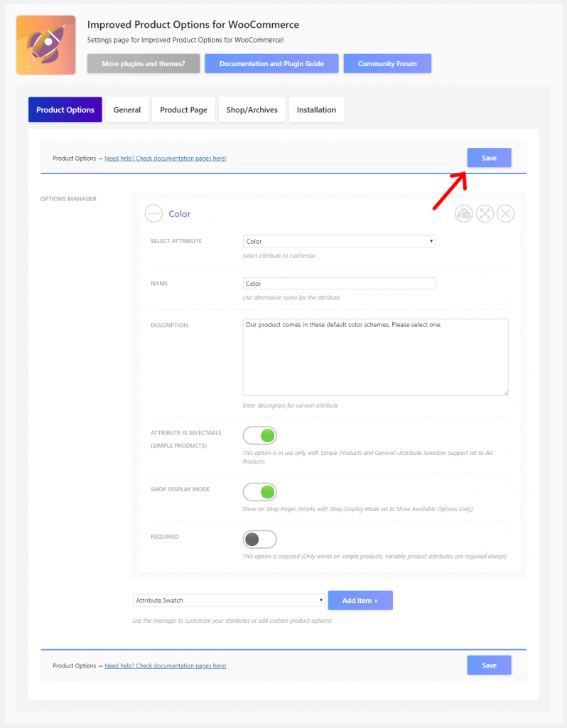Image resolution: width=567 pixels, height=728 pixels.
Task: Open the Product Page tab
Action: click(x=184, y=109)
